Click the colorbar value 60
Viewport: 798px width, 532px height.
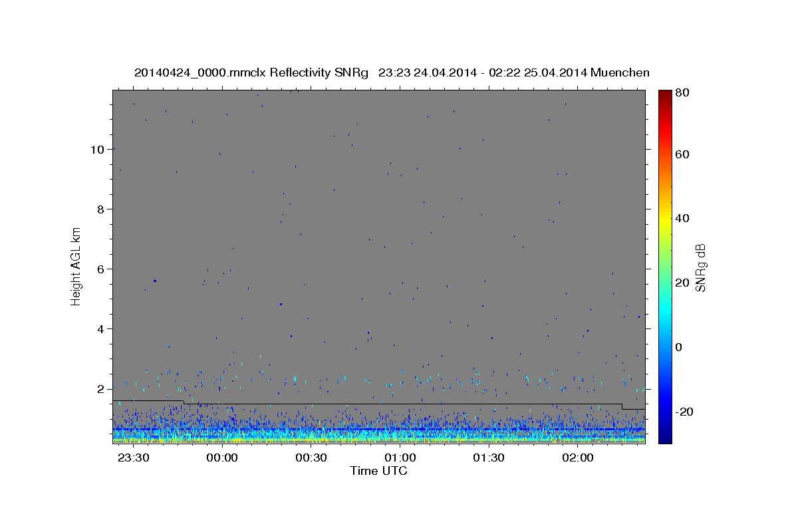click(x=682, y=154)
